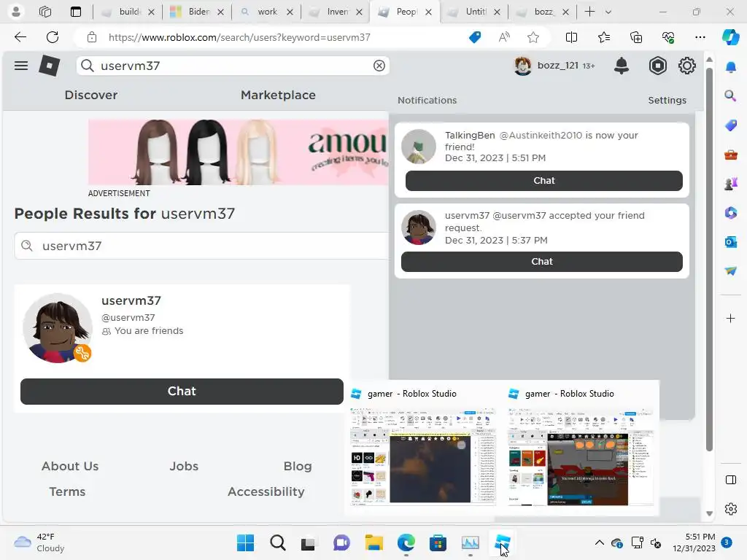Open the Edge split screen icon
Image resolution: width=747 pixels, height=560 pixels.
(x=571, y=37)
